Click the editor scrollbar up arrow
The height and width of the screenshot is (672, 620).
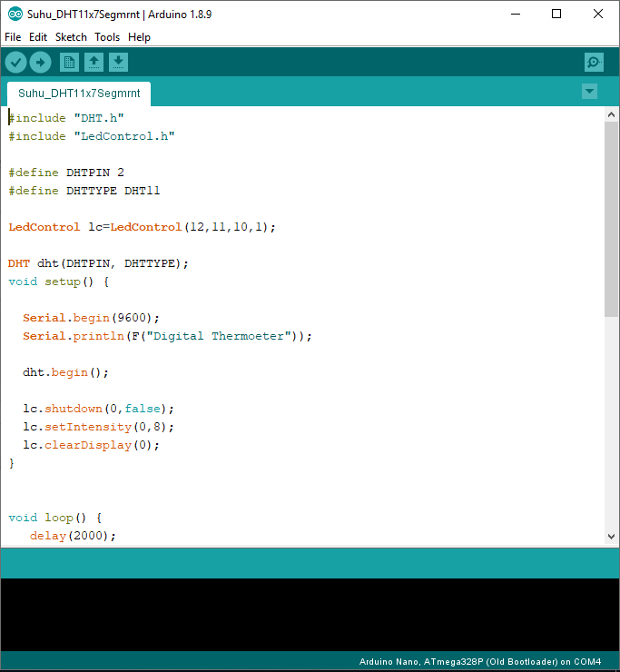(x=612, y=114)
